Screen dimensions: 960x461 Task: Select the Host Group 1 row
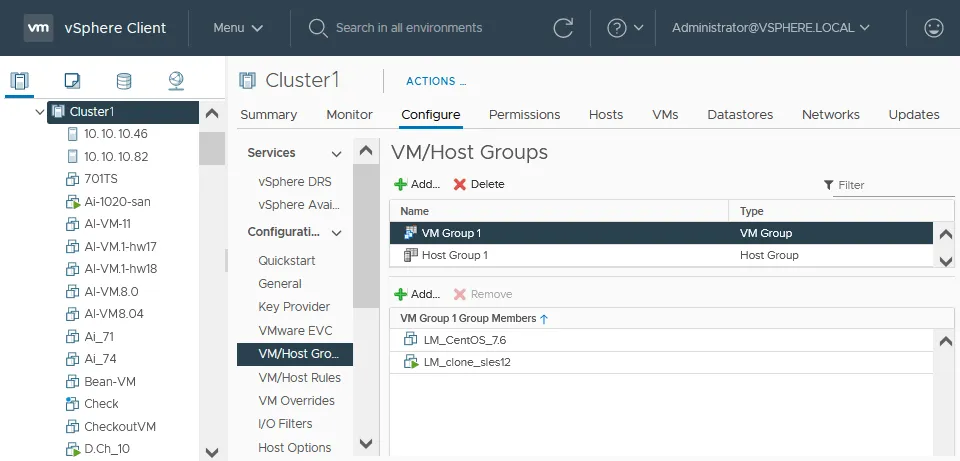tap(560, 255)
